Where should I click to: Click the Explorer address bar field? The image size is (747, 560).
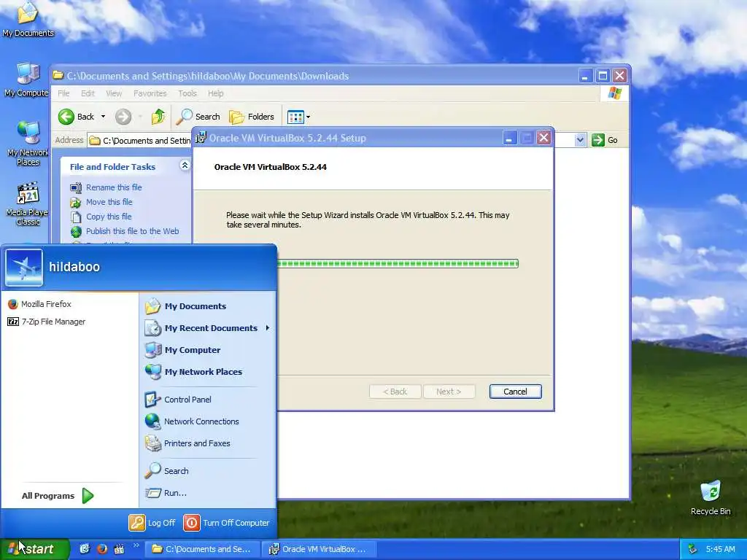point(140,140)
